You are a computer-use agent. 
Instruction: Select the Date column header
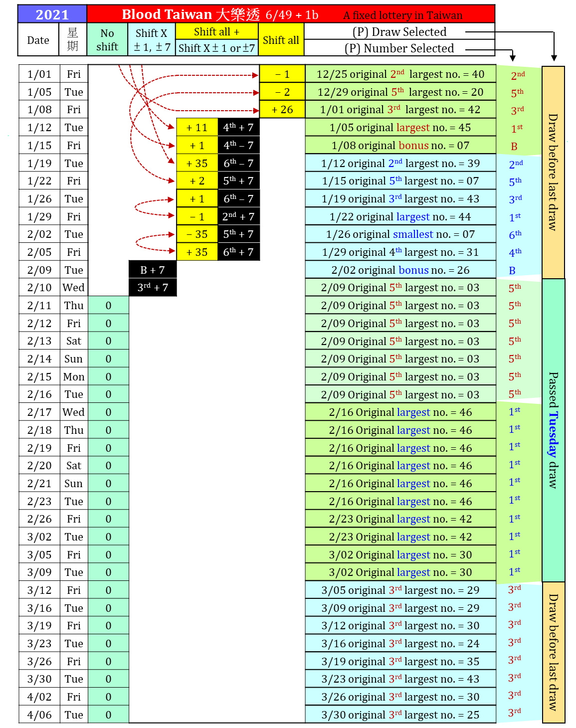click(x=38, y=40)
